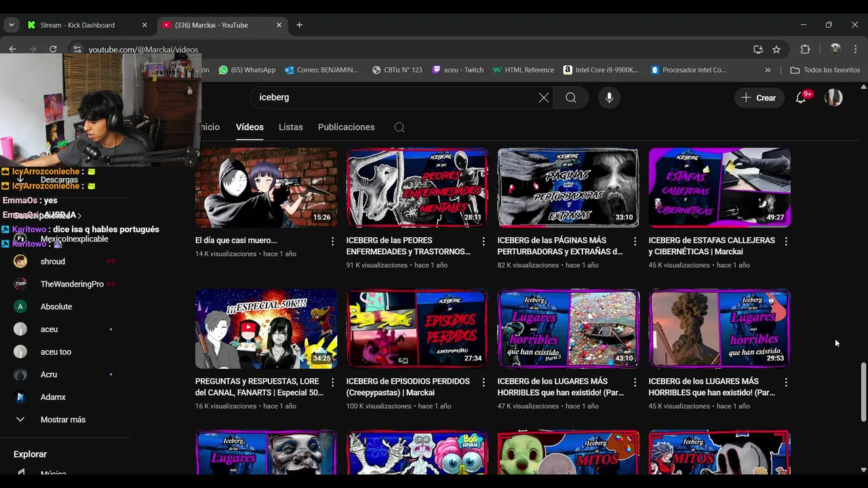Open options for PREGUNTAS Y RESPUESTAS video
The image size is (868, 488).
click(332, 382)
